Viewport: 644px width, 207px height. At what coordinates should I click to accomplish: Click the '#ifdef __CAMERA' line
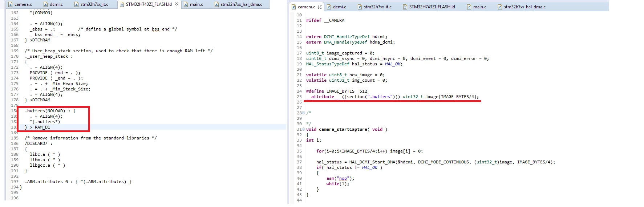(x=325, y=20)
